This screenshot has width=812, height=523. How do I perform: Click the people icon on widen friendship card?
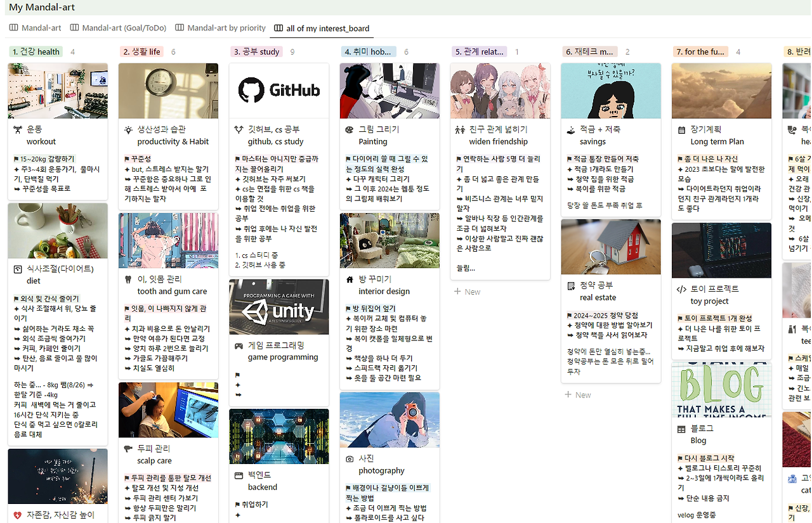(x=460, y=129)
